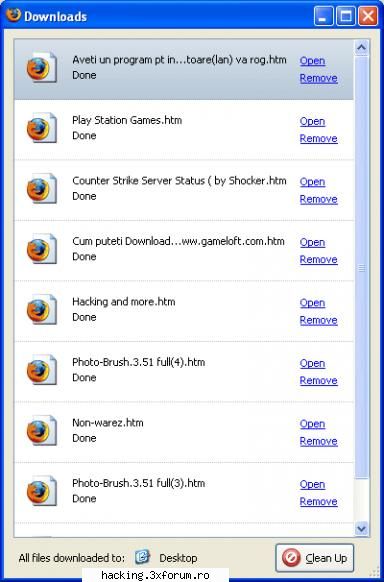
Task: Minimize the Downloads window
Action: 324,17
